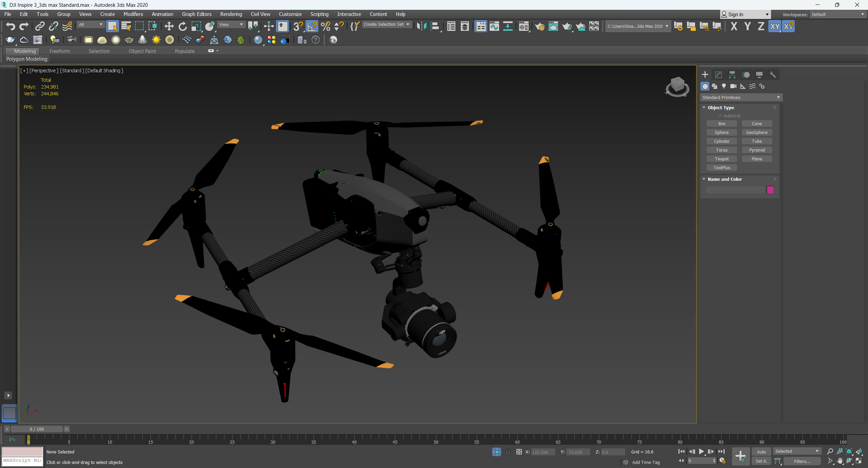Click the Play Animation button

(x=702, y=451)
